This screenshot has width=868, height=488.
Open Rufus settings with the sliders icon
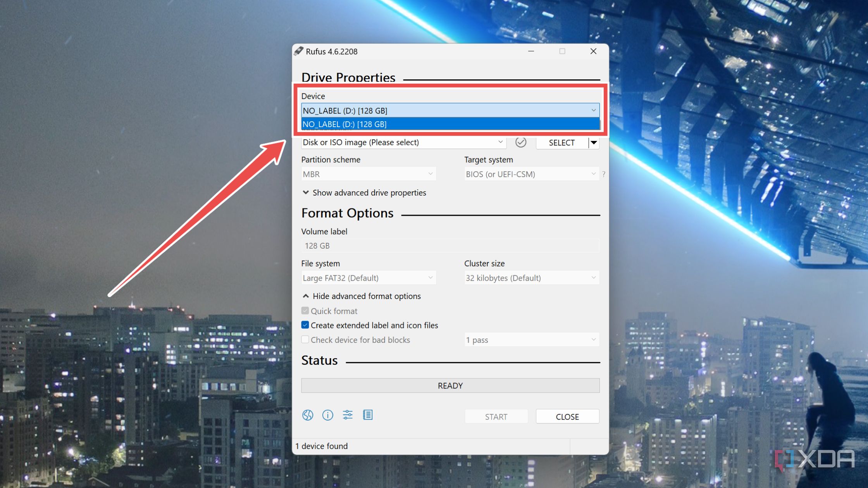(x=347, y=415)
